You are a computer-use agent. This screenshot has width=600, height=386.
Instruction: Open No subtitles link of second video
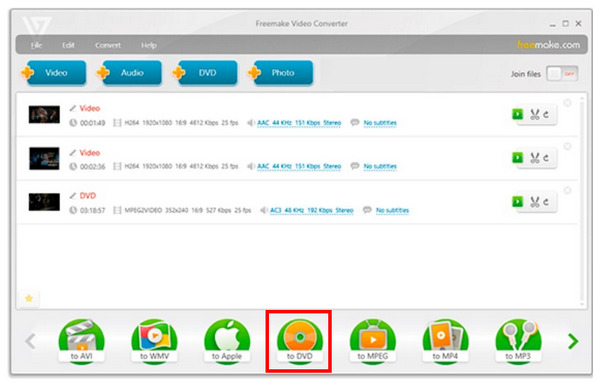point(380,166)
